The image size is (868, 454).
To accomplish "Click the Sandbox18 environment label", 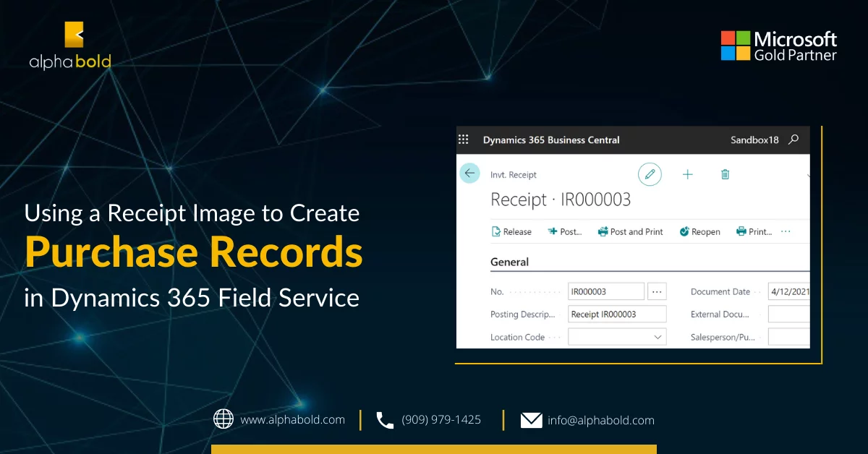I will 754,140.
